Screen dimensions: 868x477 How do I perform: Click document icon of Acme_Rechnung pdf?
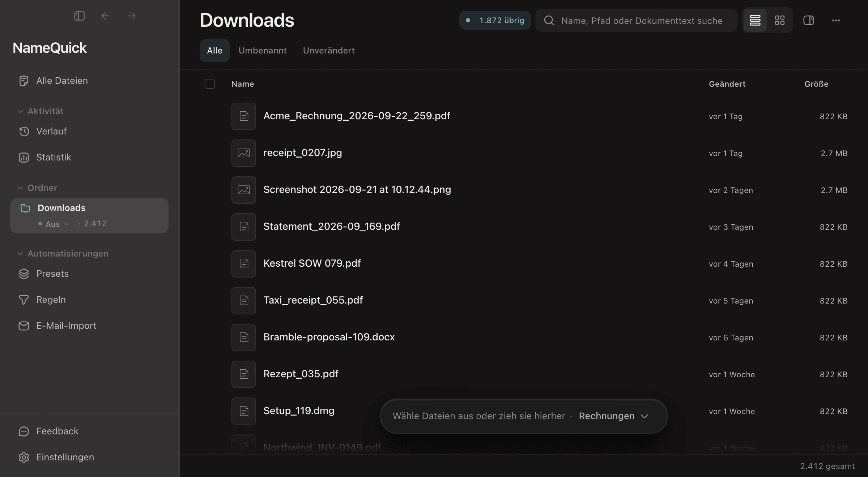(244, 116)
